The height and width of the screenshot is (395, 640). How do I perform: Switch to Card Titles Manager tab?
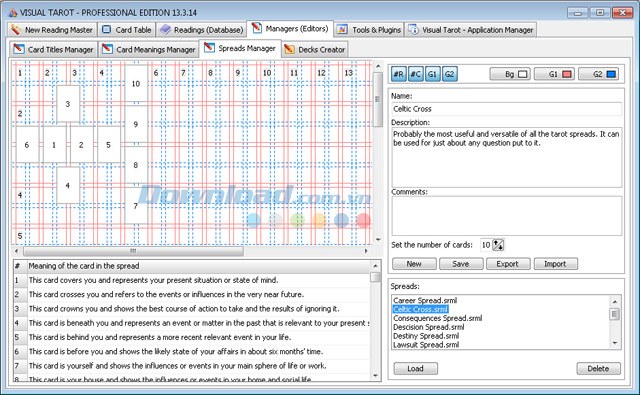pyautogui.click(x=53, y=49)
